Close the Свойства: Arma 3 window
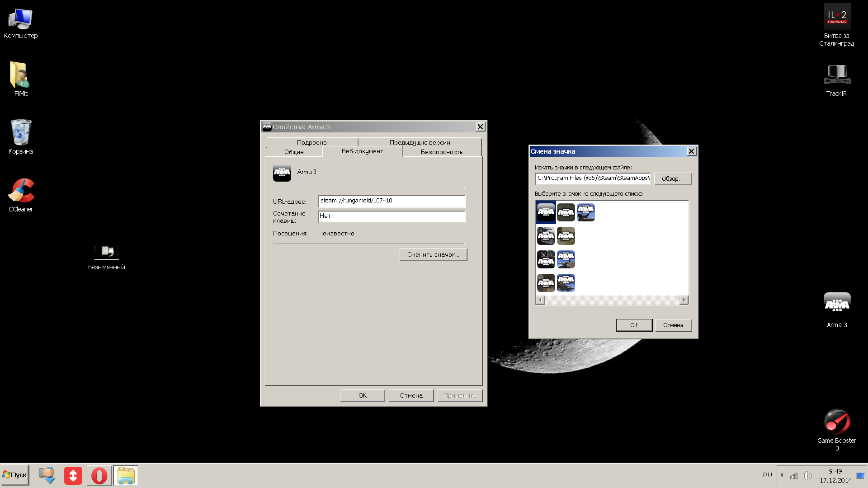This screenshot has height=488, width=868. point(481,127)
